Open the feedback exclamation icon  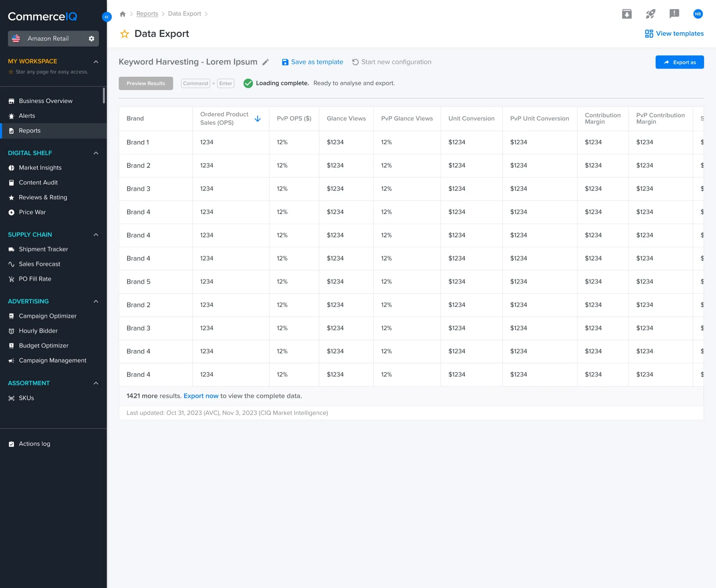[674, 14]
